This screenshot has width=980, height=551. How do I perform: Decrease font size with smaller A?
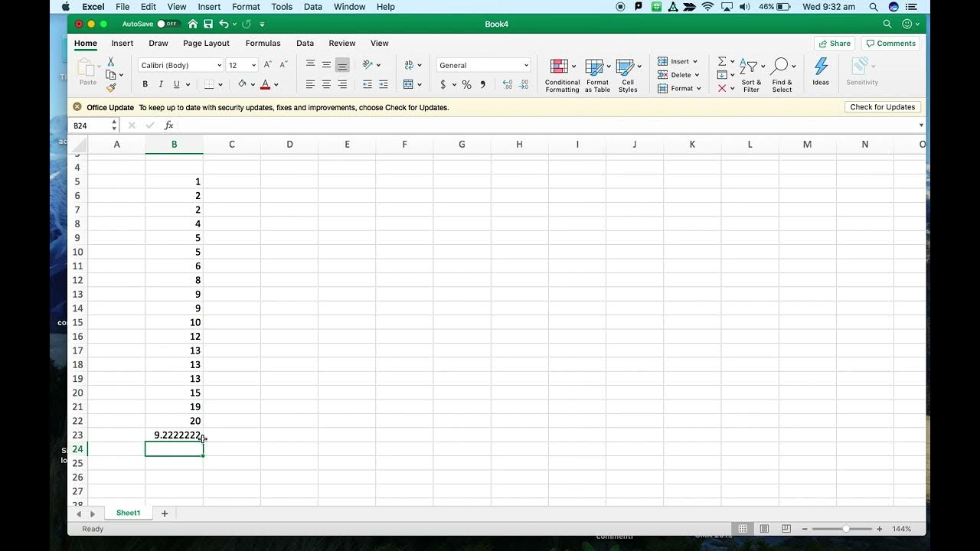[x=283, y=65]
